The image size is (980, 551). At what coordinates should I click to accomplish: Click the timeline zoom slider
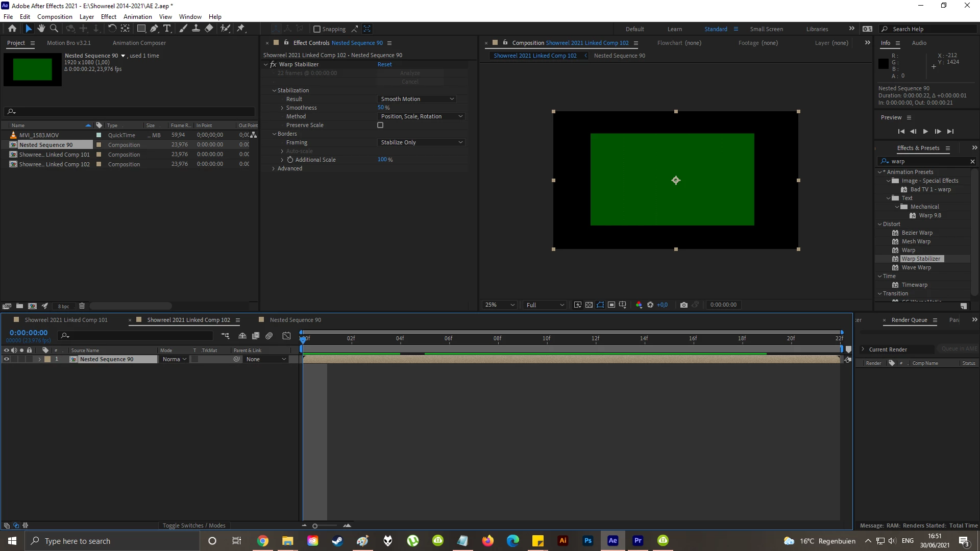[x=315, y=525]
